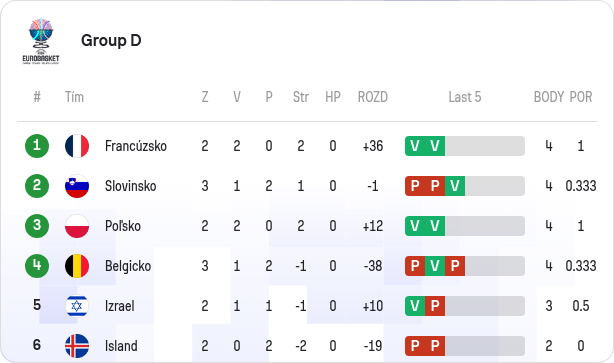Click the Slovenia flag icon
Viewport: 614px width, 363px height.
coord(77,186)
